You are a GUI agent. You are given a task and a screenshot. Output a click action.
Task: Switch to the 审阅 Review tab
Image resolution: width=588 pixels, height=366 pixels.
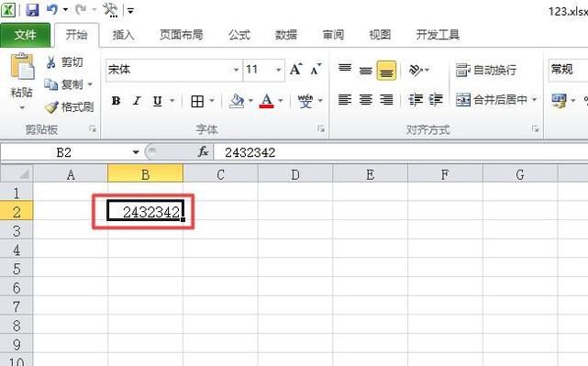click(333, 35)
